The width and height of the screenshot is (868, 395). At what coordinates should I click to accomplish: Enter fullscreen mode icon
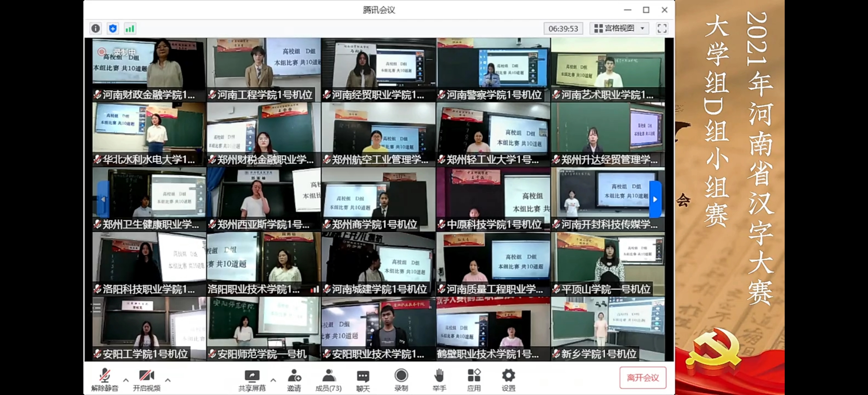pyautogui.click(x=662, y=28)
